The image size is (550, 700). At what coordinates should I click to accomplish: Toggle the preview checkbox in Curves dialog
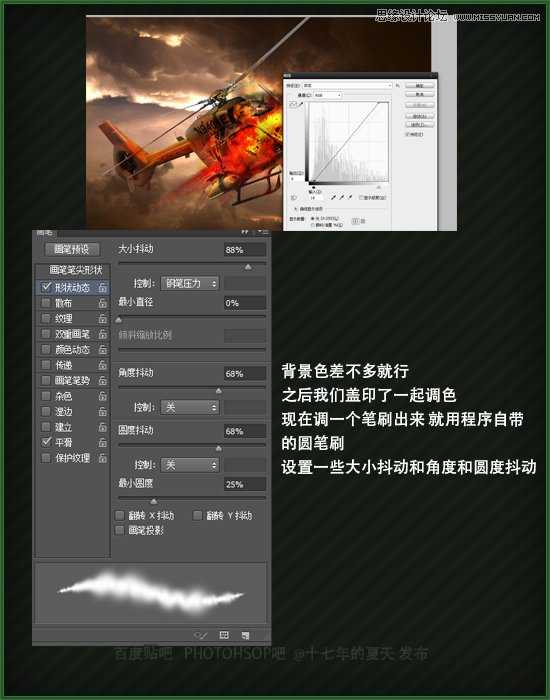(407, 134)
